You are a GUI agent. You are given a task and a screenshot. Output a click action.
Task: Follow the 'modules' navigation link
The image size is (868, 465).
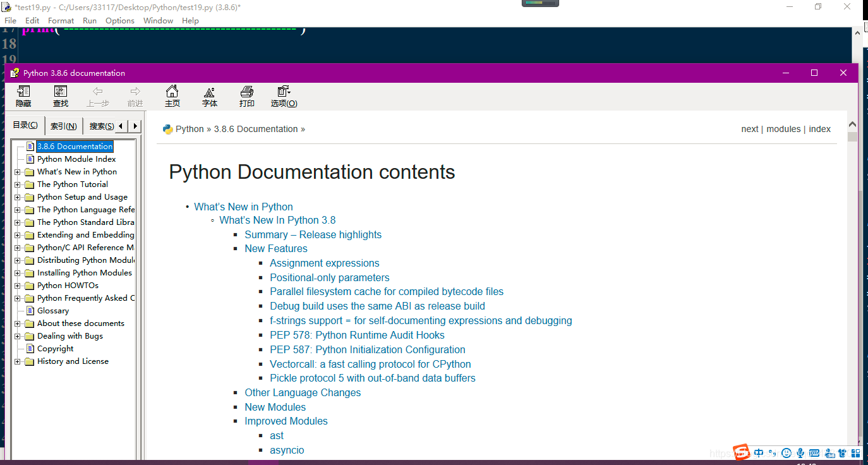[x=783, y=129]
